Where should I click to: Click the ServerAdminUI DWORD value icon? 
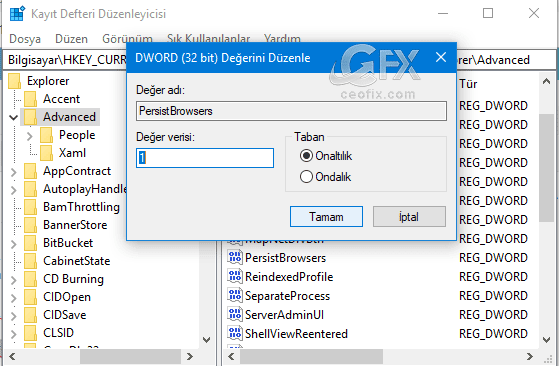[x=235, y=314]
